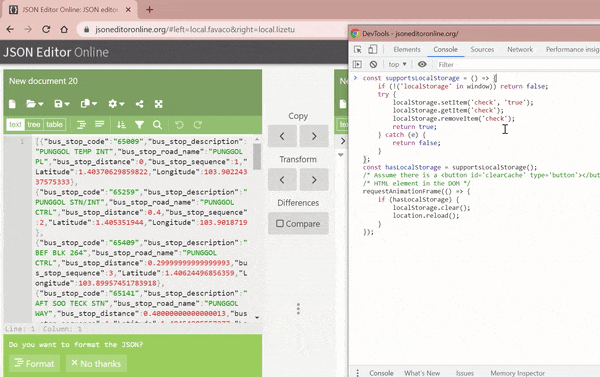Click the jsoneditoronline.org address bar
The image size is (600, 377).
pos(195,29)
